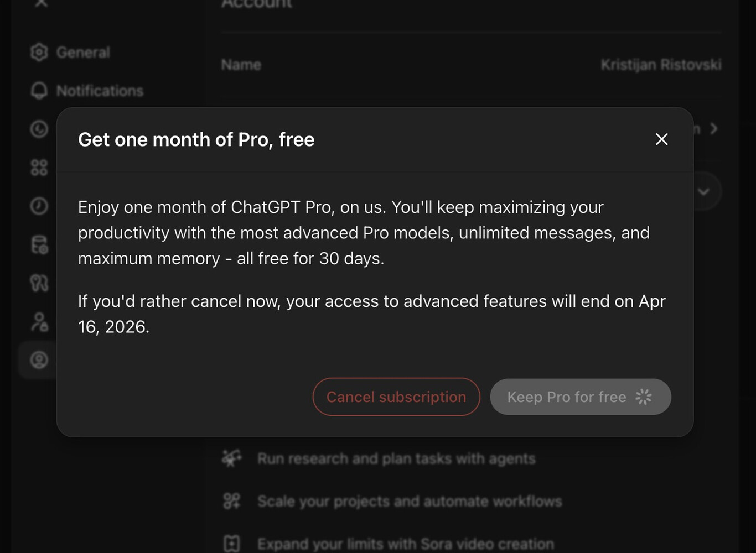Click the agents sparkle icon in feature list
756x553 pixels.
[232, 458]
